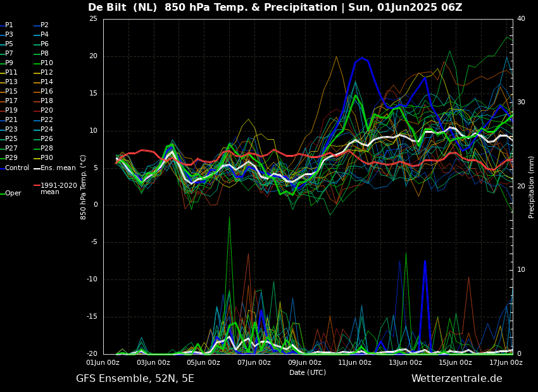Click the P6 legend entry
Image resolution: width=538 pixels, height=392 pixels.
41,44
